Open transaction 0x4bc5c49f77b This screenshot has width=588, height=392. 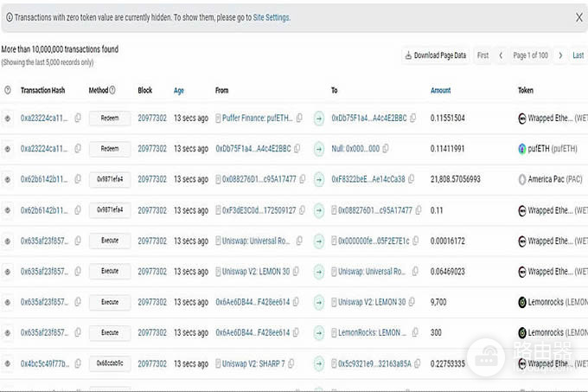pos(45,363)
